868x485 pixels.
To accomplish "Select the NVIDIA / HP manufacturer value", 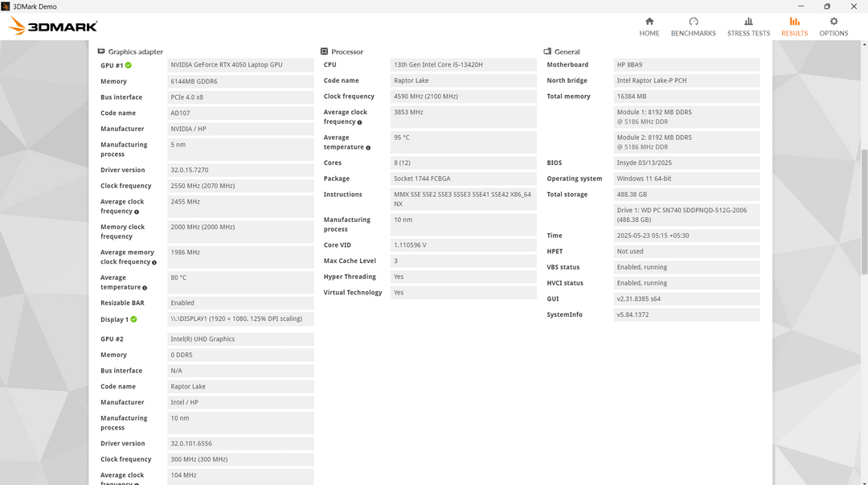I will [x=240, y=129].
